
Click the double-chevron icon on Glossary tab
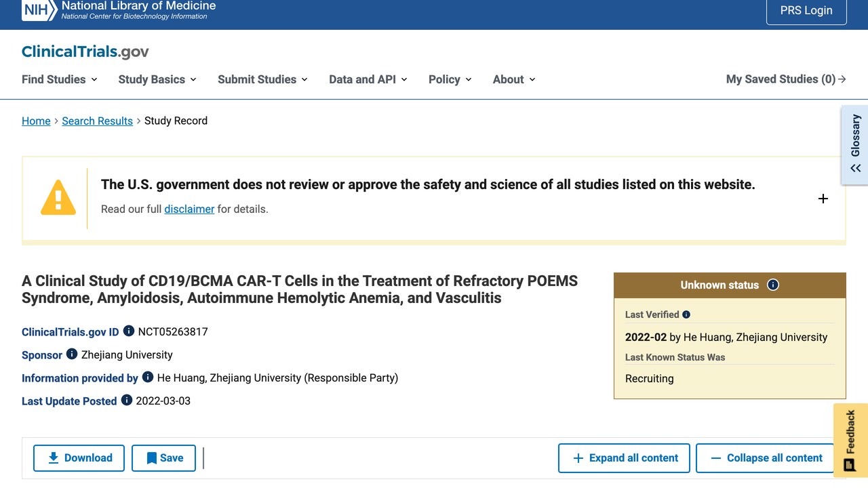coord(856,168)
